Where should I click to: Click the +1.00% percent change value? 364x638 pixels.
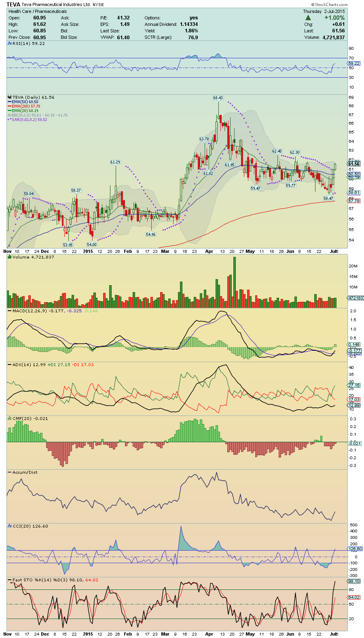(x=334, y=18)
